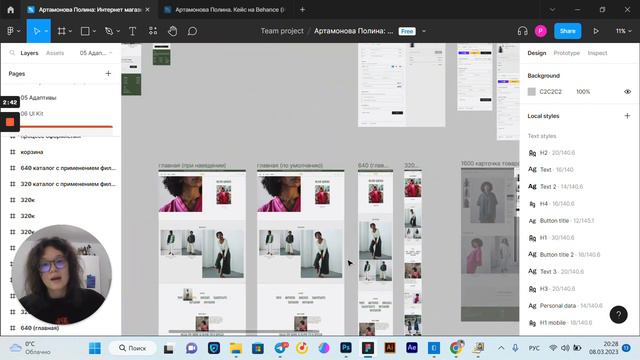Add a new local style
This screenshot has width=640, height=360.
(x=627, y=116)
